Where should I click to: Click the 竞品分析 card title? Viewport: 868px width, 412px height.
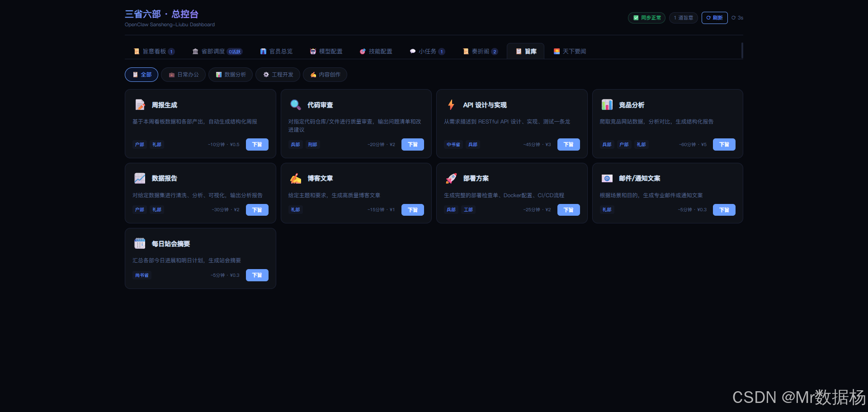(x=632, y=105)
